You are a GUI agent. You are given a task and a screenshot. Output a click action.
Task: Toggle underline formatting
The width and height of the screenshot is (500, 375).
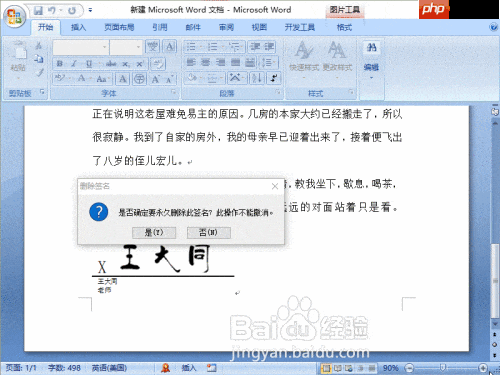point(89,63)
